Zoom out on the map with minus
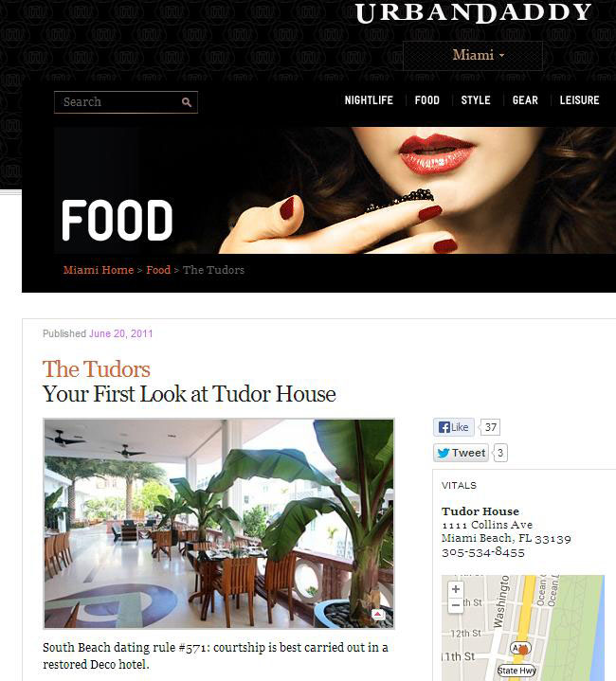The width and height of the screenshot is (616, 681). [456, 604]
